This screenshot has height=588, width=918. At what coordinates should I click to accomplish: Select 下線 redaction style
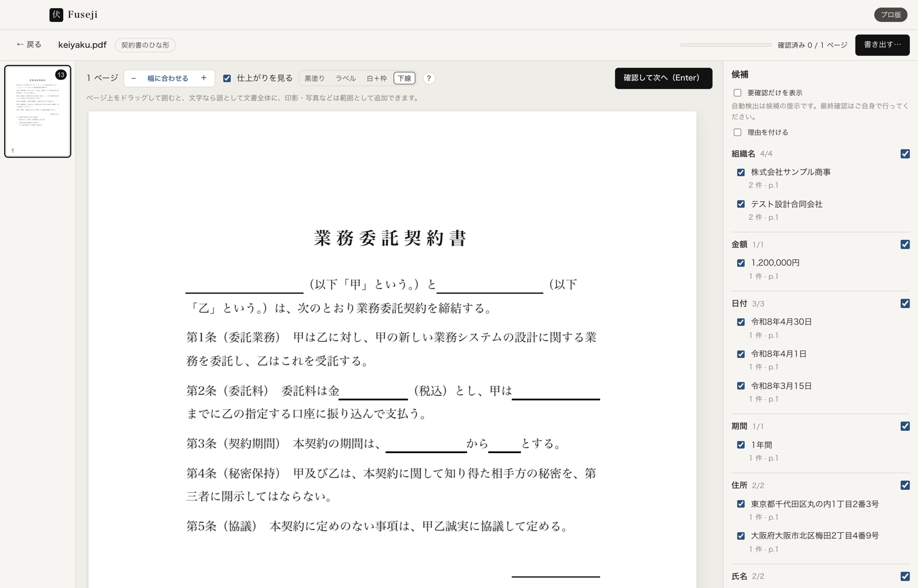coord(404,78)
